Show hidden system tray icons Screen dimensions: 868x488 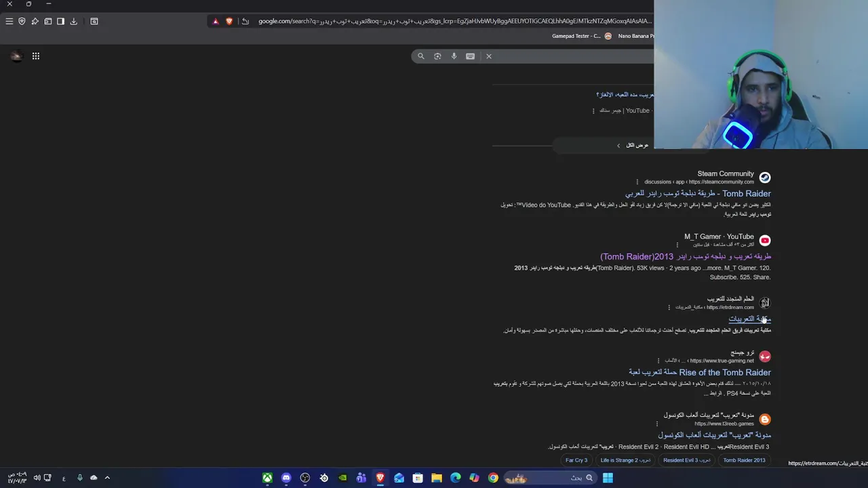tap(107, 478)
